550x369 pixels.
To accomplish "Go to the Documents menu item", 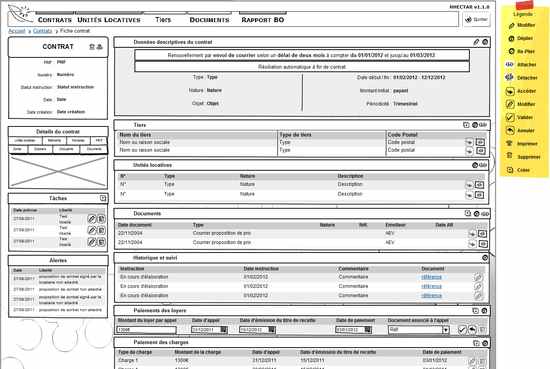I will pos(209,20).
